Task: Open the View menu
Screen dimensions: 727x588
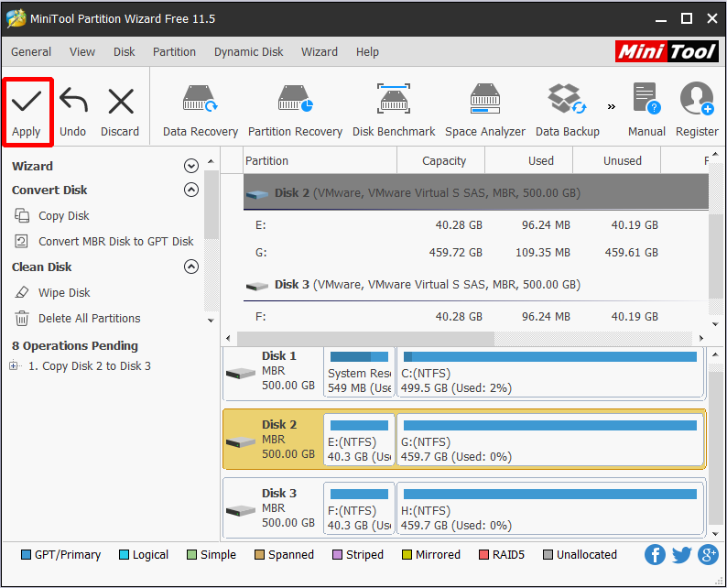Action: [x=82, y=52]
